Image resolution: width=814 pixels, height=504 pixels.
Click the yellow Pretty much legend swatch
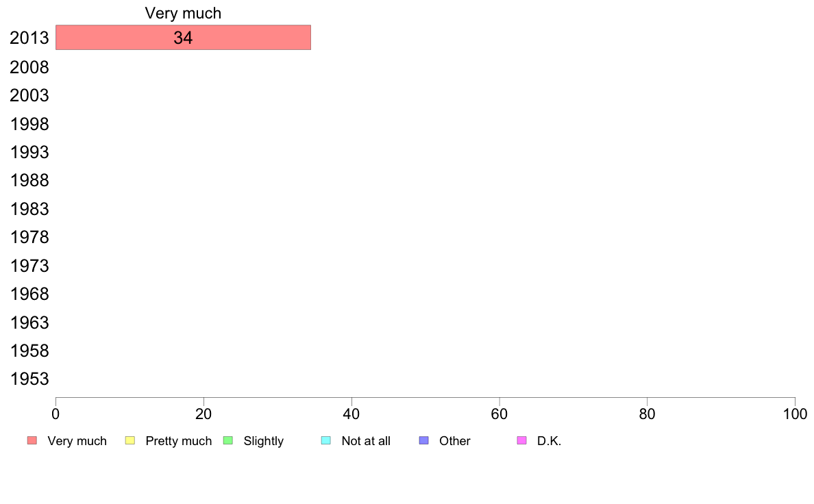pos(129,440)
